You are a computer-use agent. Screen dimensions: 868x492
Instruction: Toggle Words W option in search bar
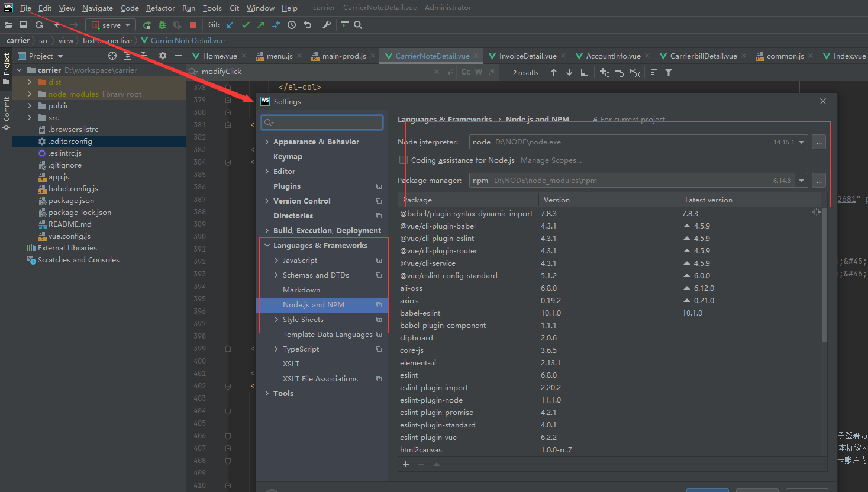(479, 72)
